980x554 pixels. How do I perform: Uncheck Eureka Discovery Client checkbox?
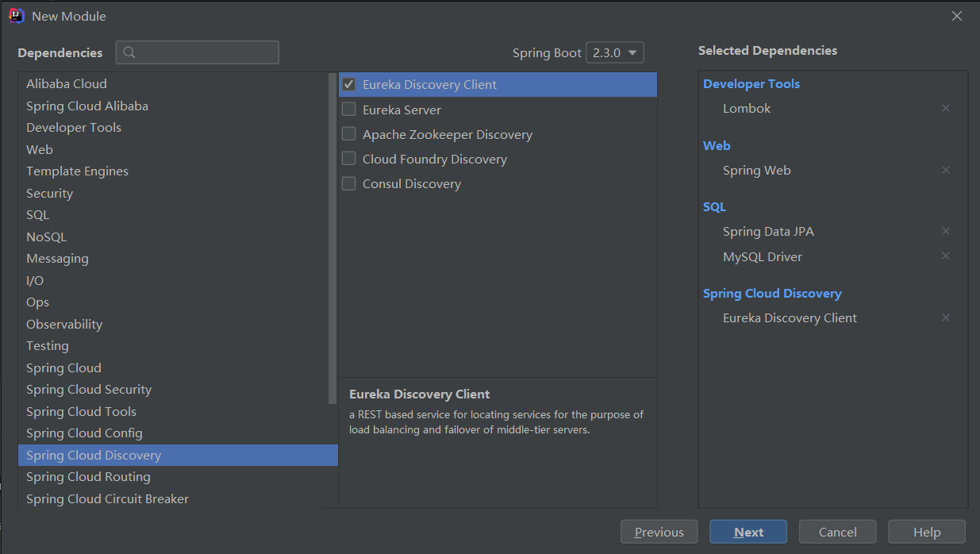coord(348,85)
